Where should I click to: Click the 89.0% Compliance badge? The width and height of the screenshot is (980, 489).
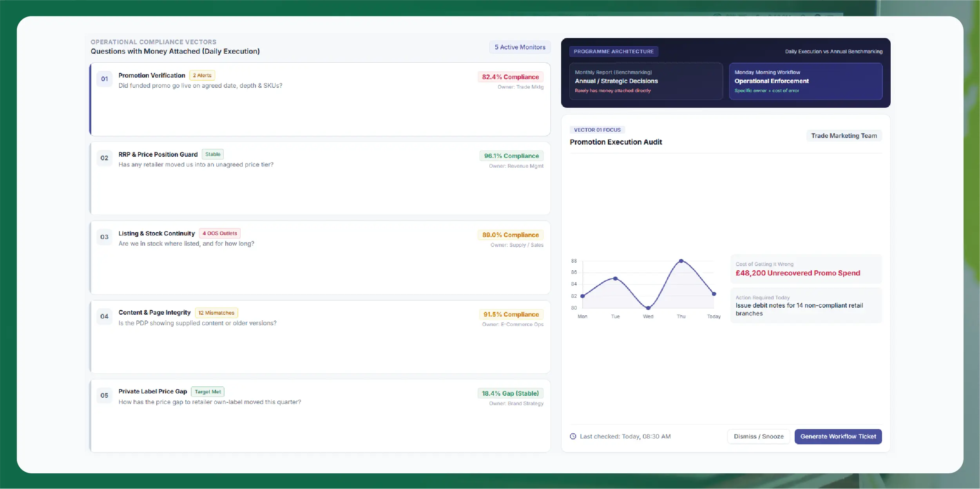tap(511, 235)
